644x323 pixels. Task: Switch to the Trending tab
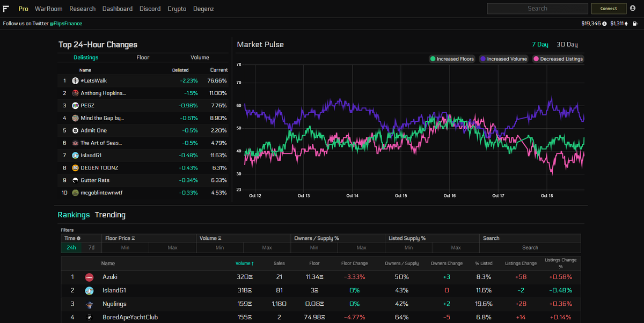[x=110, y=215]
